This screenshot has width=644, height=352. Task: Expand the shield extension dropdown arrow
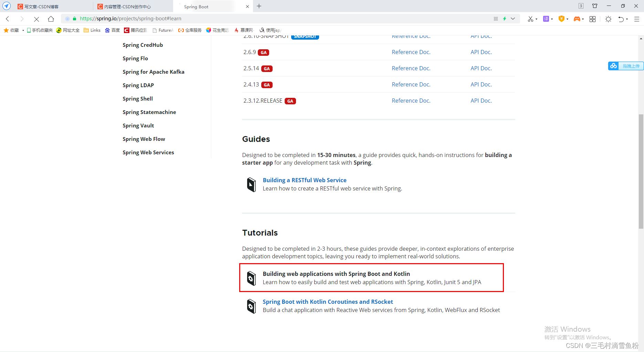(567, 19)
